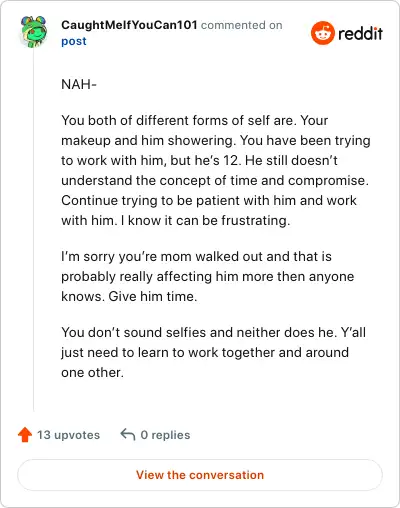400x508 pixels.
Task: Click the CaughtMeIfYouCan101 frog avatar
Action: 34,32
